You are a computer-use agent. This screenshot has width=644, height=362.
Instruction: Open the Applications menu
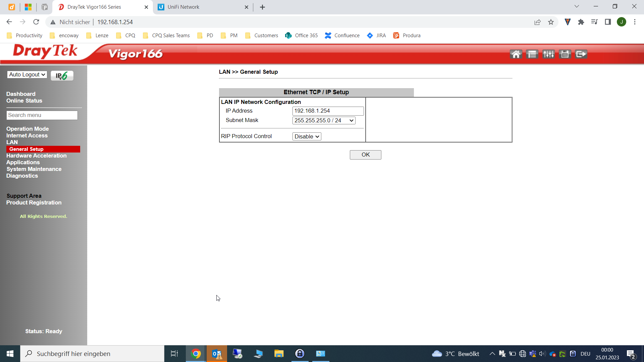point(23,162)
